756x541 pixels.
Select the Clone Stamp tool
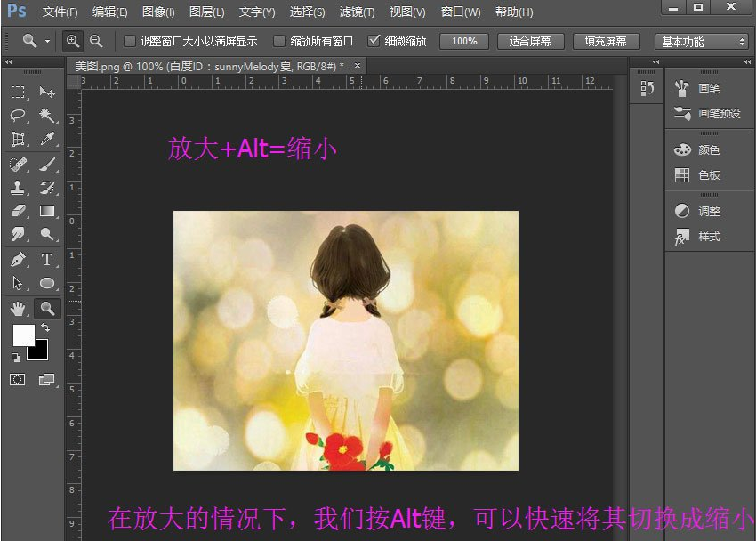coord(18,188)
